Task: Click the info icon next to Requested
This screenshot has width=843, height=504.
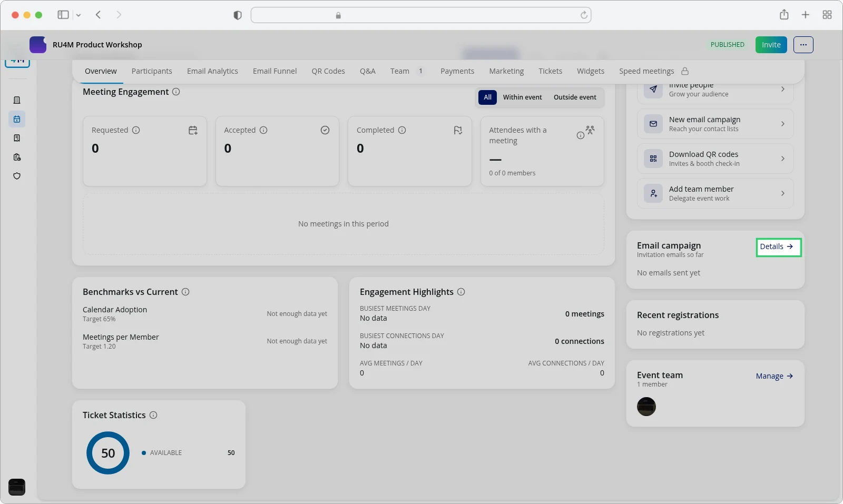Action: coord(136,130)
